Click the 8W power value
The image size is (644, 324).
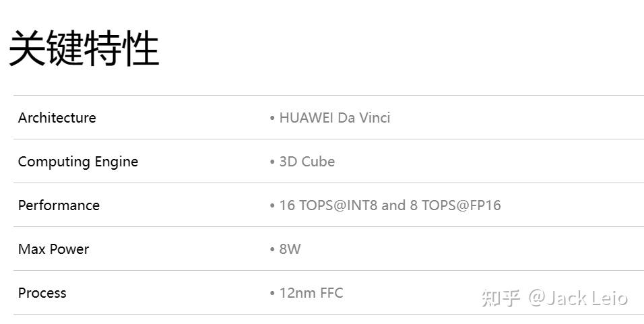(290, 249)
